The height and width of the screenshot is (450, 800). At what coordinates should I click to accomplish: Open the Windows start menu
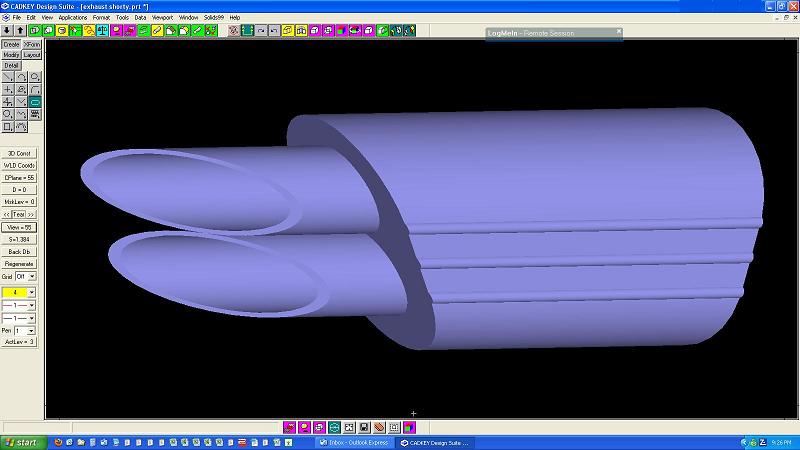click(23, 442)
